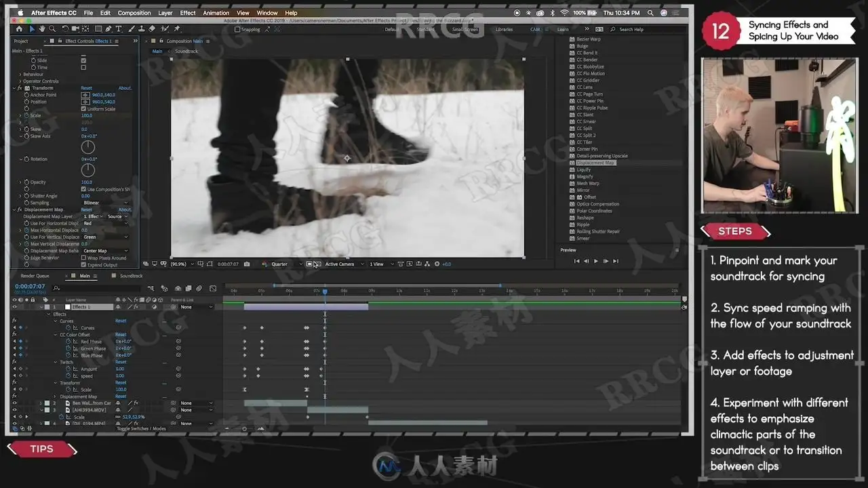This screenshot has width=868, height=488.
Task: Click the Composition Mini-Flowchart icon
Action: point(150,288)
